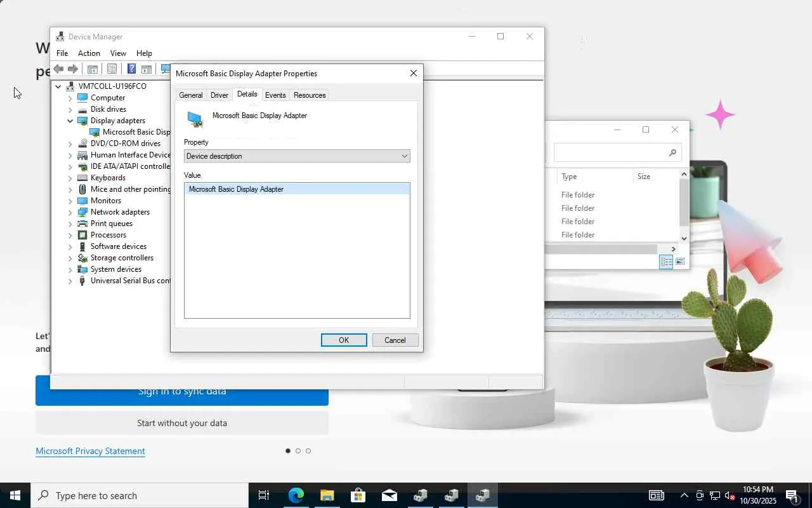Image resolution: width=812 pixels, height=508 pixels.
Task: Open the Property dropdown in Details tab
Action: (x=297, y=156)
